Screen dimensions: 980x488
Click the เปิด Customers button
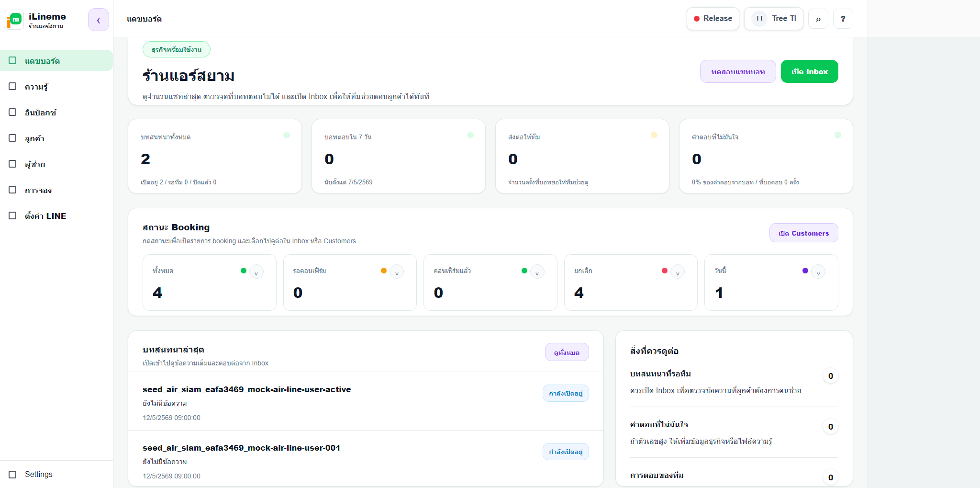804,233
